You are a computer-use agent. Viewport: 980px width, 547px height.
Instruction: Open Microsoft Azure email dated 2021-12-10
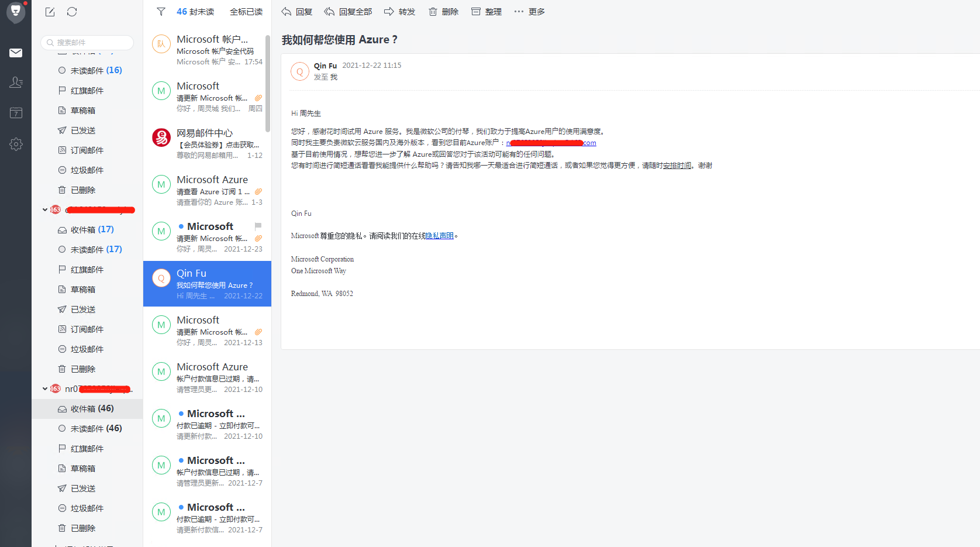pyautogui.click(x=207, y=377)
